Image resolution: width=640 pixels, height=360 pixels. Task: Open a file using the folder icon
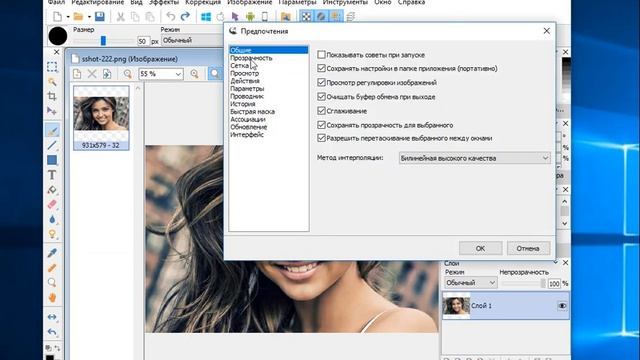coord(78,17)
